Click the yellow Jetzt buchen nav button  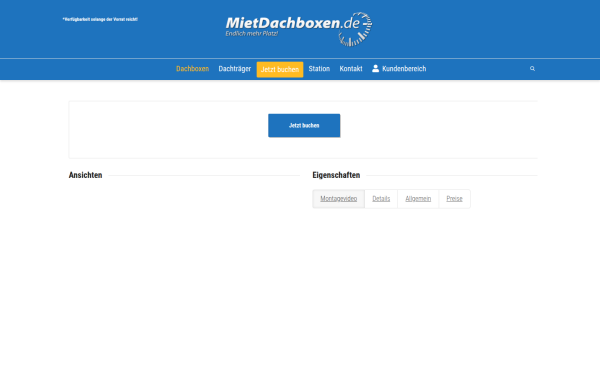tap(280, 69)
